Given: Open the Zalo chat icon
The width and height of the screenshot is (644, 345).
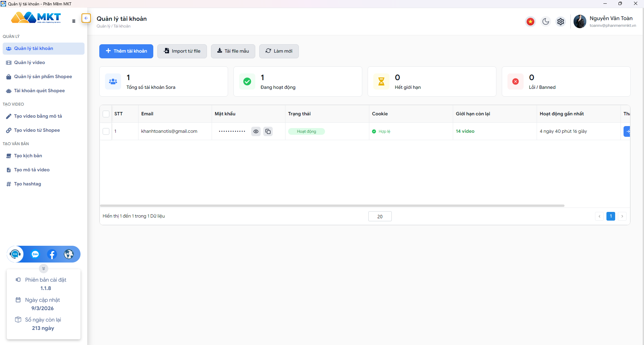Looking at the screenshot, I should click(35, 254).
